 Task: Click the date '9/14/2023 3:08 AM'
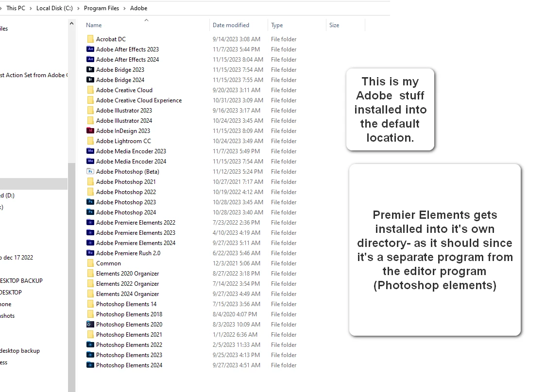point(237,39)
